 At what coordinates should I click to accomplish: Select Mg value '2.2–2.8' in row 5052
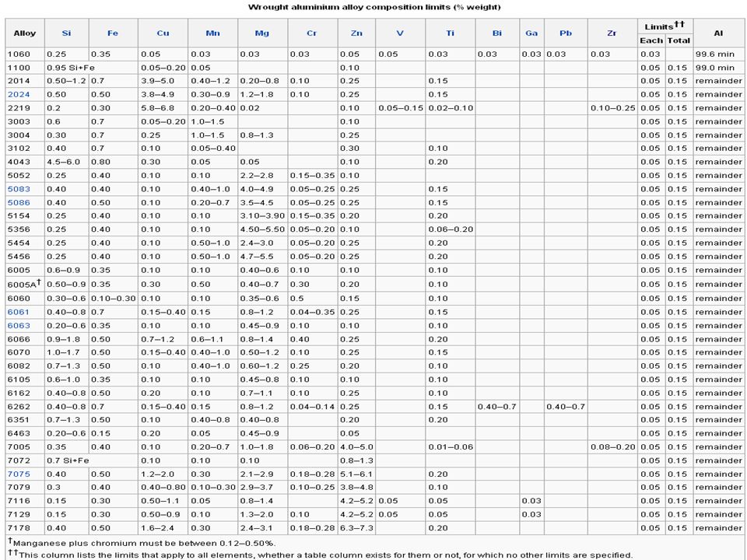pyautogui.click(x=257, y=175)
